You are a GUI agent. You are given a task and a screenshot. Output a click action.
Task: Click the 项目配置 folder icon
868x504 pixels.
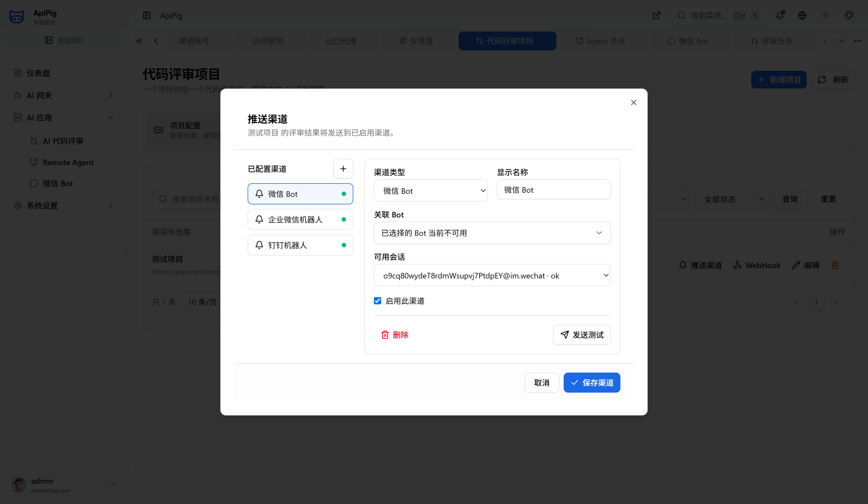[159, 129]
